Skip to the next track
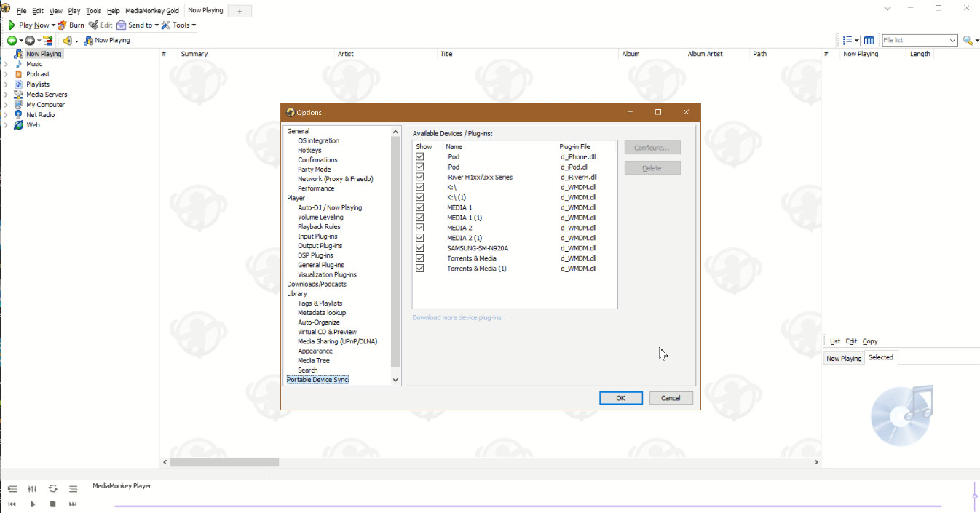The width and height of the screenshot is (980, 513). (x=73, y=504)
